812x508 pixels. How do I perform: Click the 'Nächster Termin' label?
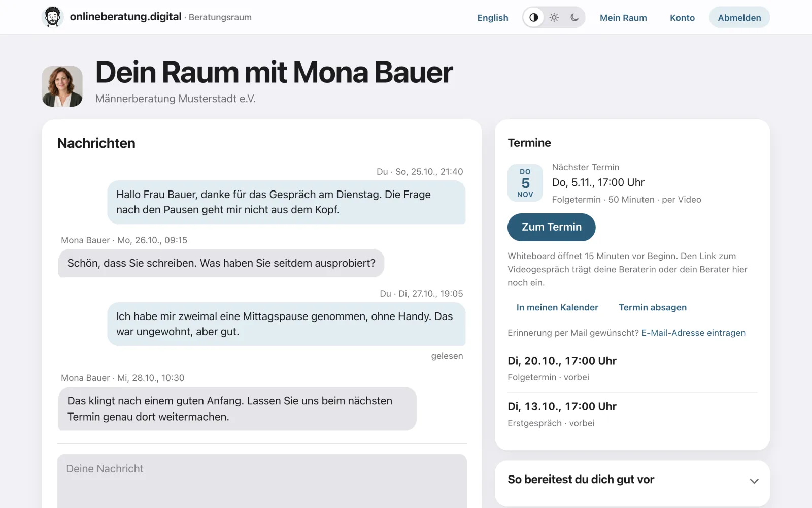(x=586, y=167)
